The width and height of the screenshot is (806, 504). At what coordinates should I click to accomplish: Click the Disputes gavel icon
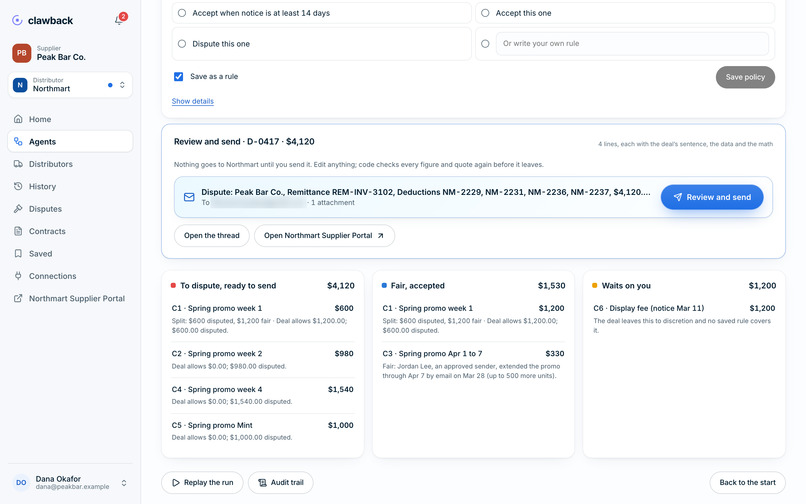18,209
